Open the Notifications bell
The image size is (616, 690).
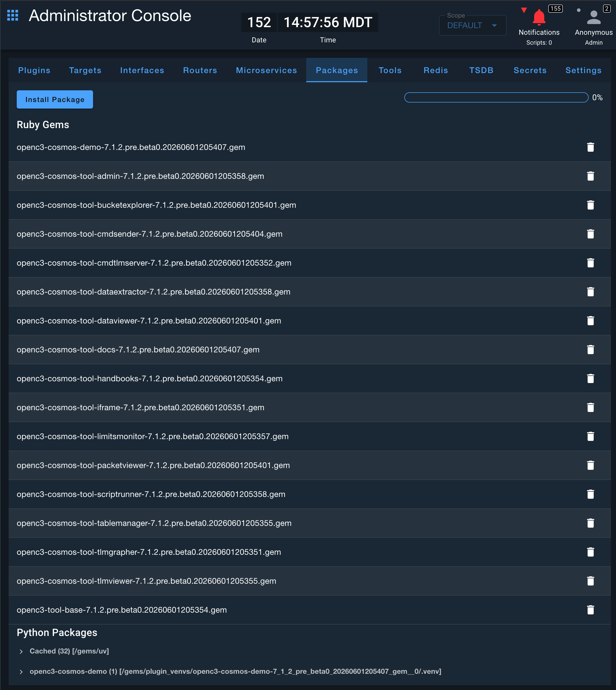coord(539,17)
